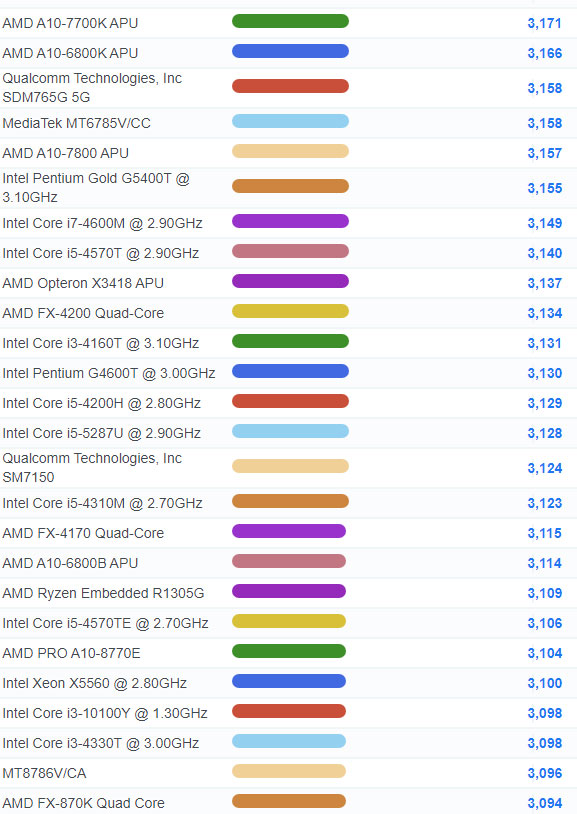Click score 3,096 for MT8786V/CA

tap(544, 774)
